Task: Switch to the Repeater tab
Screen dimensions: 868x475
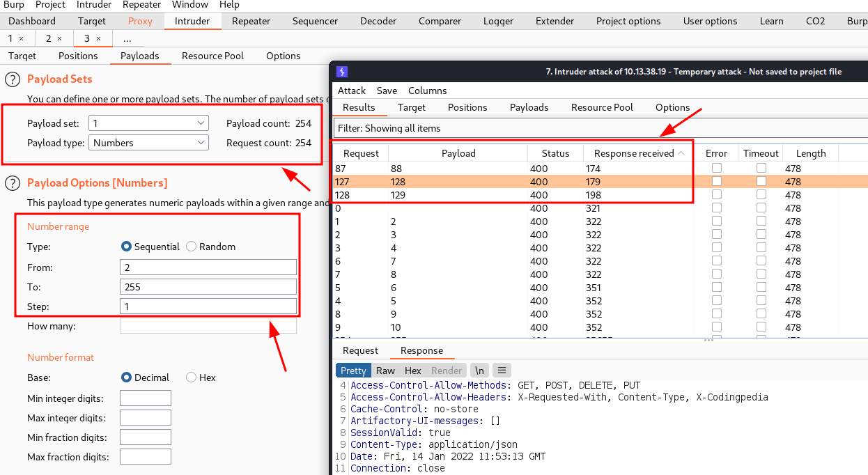Action: (251, 21)
